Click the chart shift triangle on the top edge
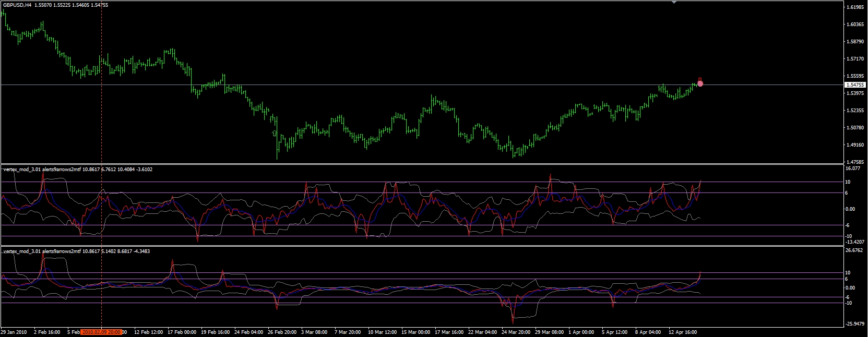 pos(674,2)
